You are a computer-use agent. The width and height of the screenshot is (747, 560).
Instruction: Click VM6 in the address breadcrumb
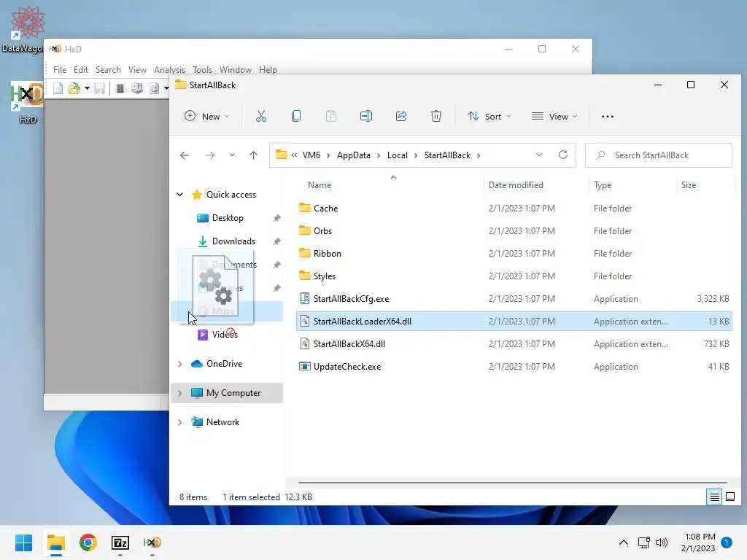coord(311,155)
